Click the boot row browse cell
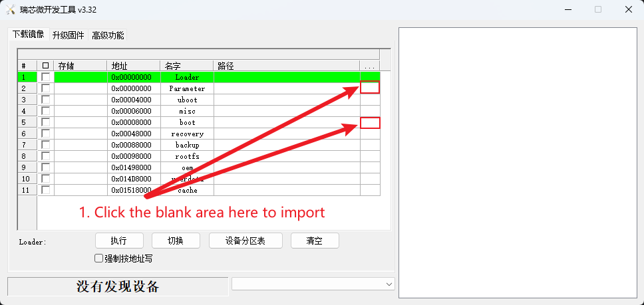The height and width of the screenshot is (305, 644). coord(370,122)
